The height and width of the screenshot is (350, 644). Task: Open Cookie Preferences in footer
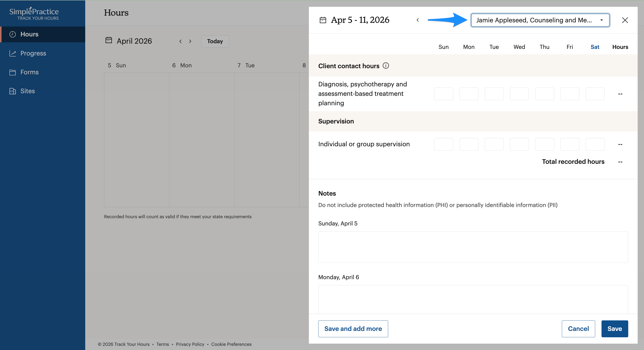click(231, 344)
